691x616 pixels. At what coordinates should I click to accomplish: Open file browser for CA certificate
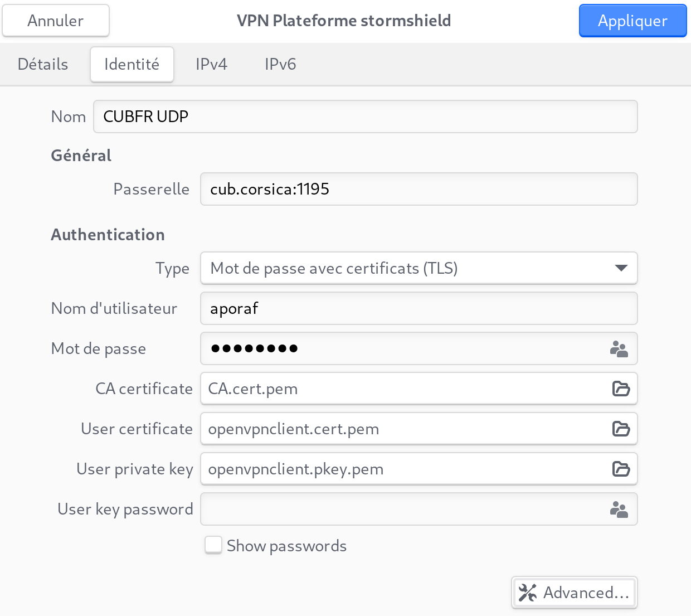621,389
